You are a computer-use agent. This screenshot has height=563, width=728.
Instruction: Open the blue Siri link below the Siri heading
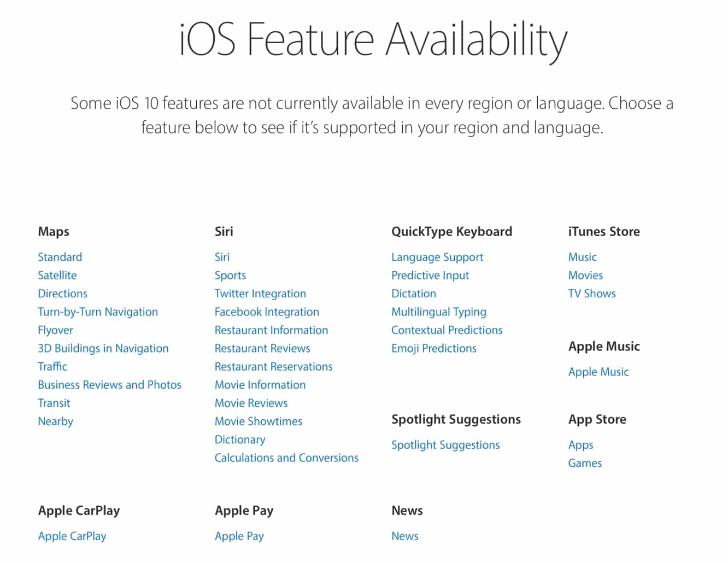point(222,257)
